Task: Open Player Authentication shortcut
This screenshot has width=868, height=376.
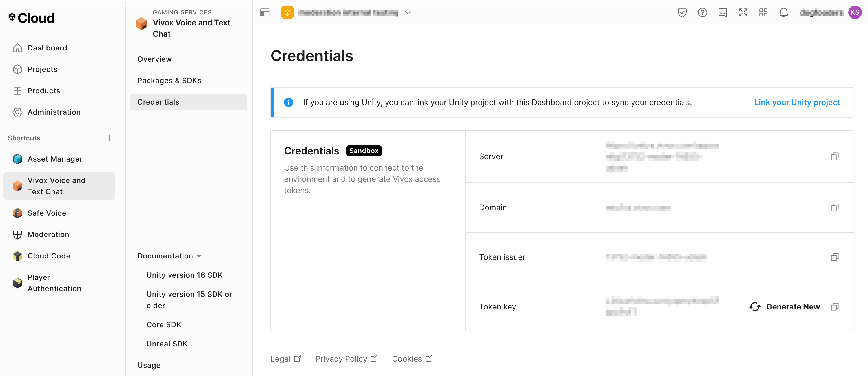Action: coord(54,283)
